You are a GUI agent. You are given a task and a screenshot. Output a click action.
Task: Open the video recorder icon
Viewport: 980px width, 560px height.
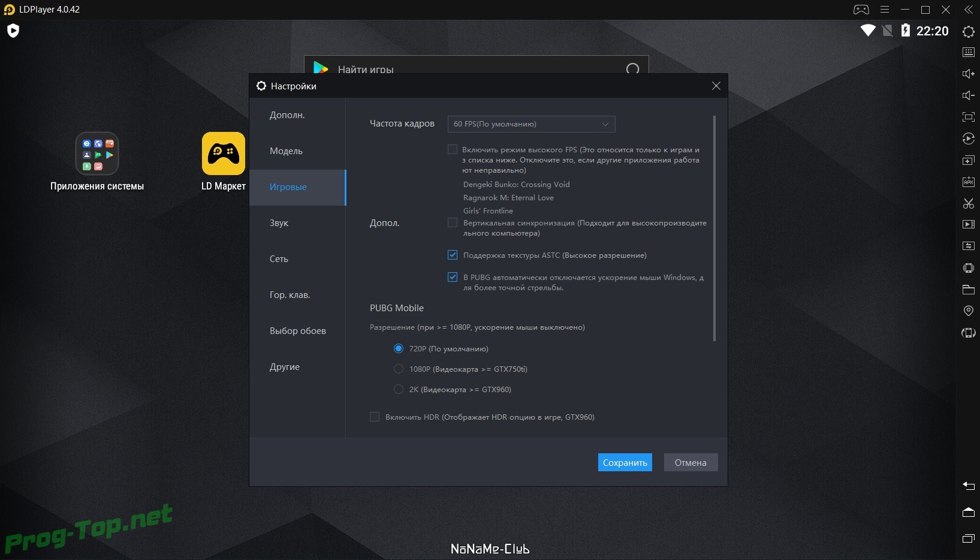point(968,224)
